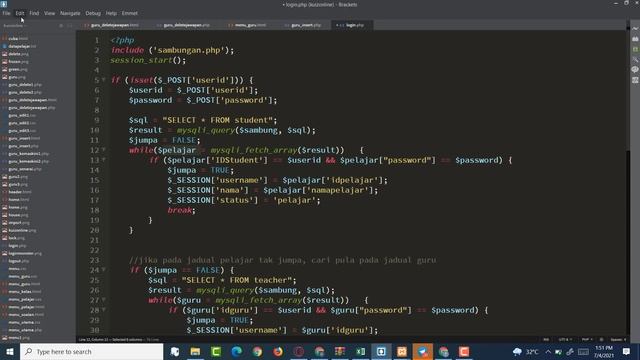Open the File menu
The width and height of the screenshot is (640, 360).
click(x=6, y=13)
